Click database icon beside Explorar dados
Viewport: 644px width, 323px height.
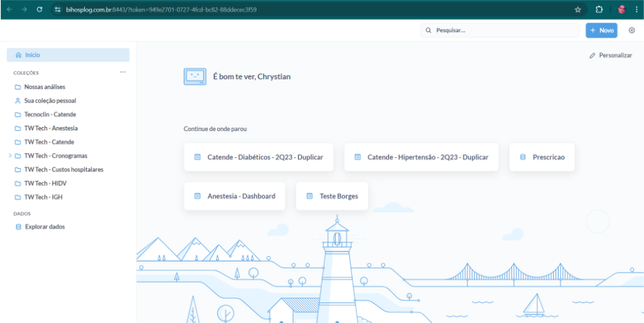tap(18, 227)
